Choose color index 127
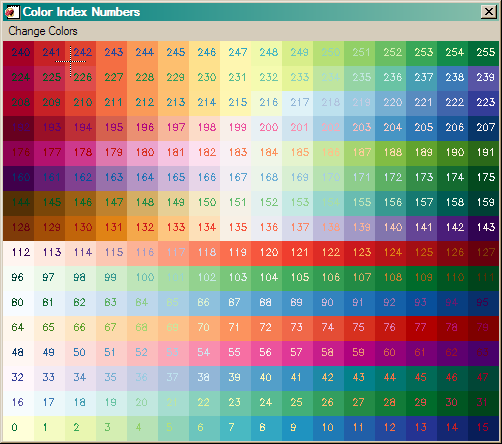 point(484,253)
